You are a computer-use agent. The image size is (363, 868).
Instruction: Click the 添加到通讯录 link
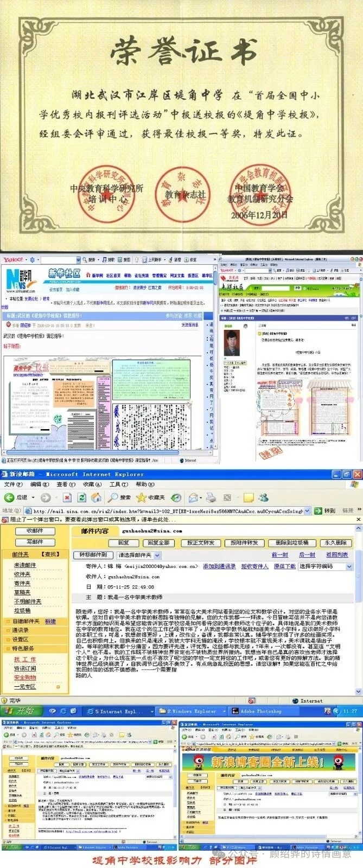pos(219,566)
